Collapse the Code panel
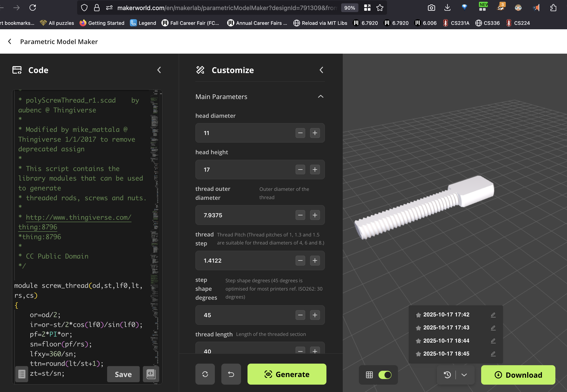The height and width of the screenshot is (392, 567). click(x=159, y=70)
